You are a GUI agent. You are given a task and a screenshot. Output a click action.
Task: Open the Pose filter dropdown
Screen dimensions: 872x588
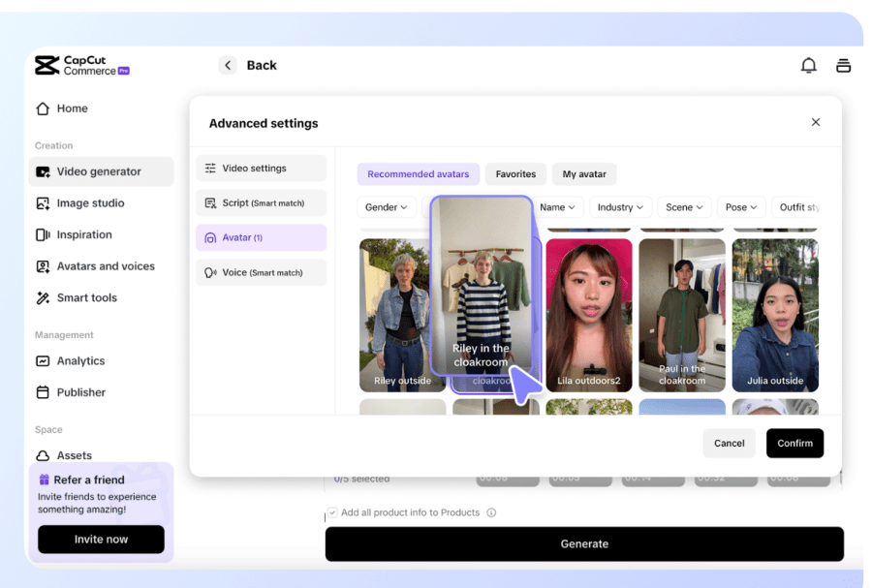741,207
